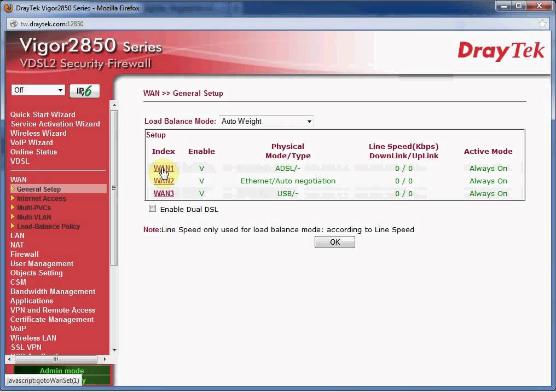Click WAN3 USB/- physical mode cell
Viewport: 556px width, 392px height.
click(x=287, y=193)
